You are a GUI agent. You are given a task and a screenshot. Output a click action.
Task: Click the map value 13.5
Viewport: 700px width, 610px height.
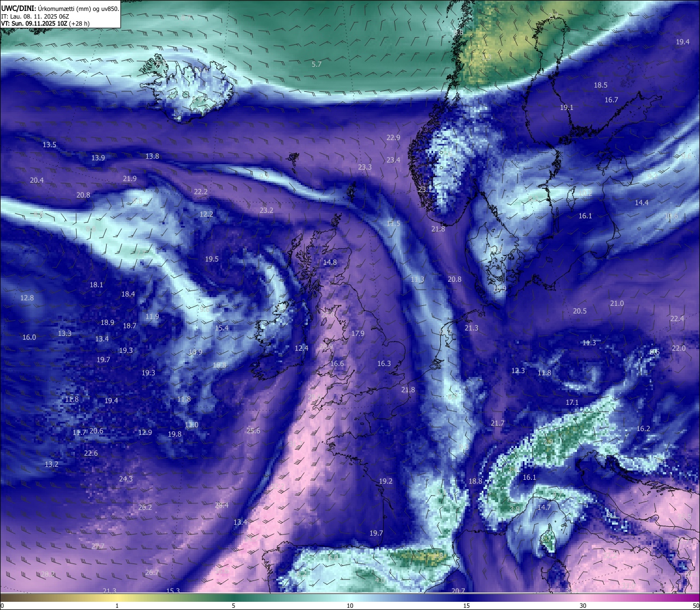click(x=49, y=145)
